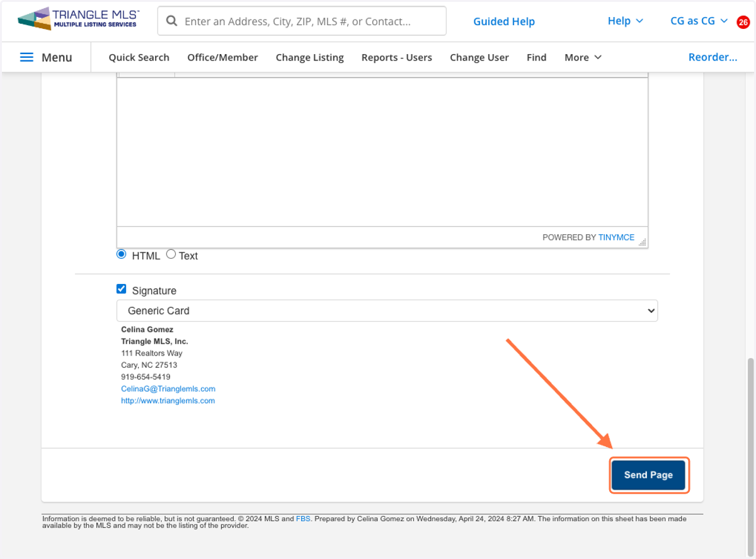This screenshot has width=756, height=559.
Task: Click the Send Page button
Action: pos(648,475)
